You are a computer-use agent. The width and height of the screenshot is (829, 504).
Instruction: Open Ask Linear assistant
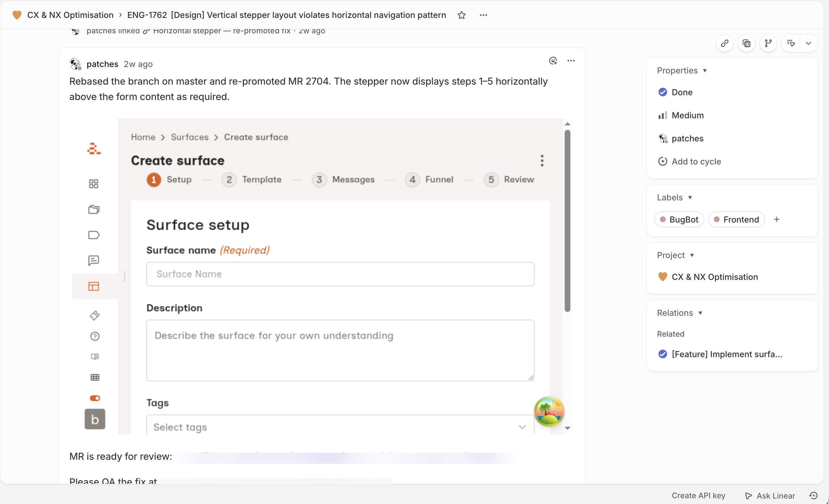pyautogui.click(x=770, y=495)
